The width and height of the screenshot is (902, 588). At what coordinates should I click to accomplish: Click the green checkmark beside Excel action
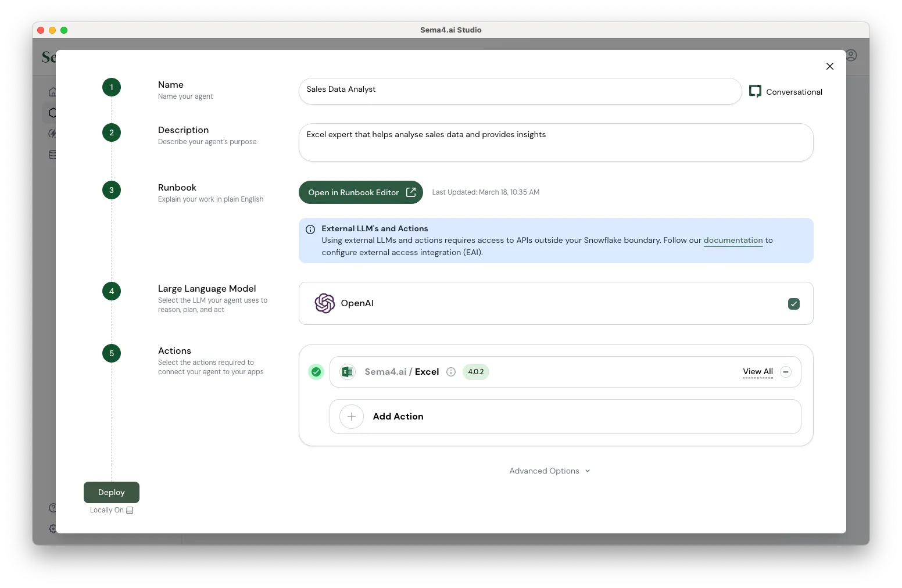tap(316, 372)
